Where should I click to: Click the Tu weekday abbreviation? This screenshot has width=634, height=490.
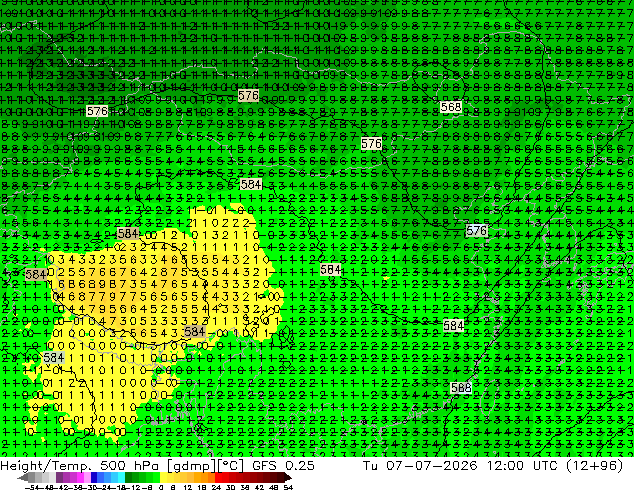click(x=370, y=466)
